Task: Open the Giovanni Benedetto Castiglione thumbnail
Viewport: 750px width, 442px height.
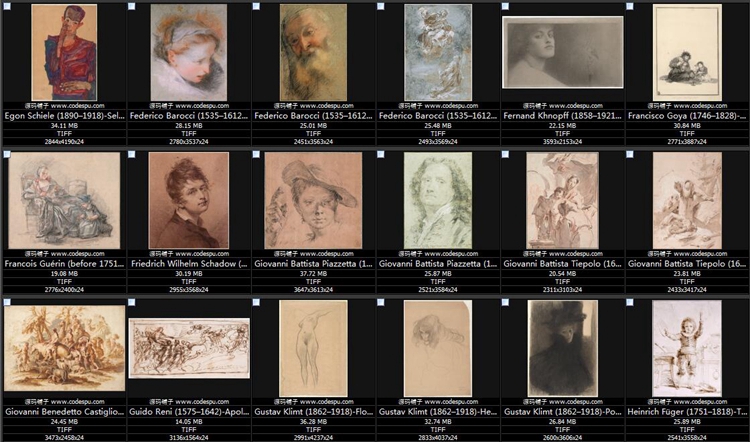Action: (x=64, y=348)
